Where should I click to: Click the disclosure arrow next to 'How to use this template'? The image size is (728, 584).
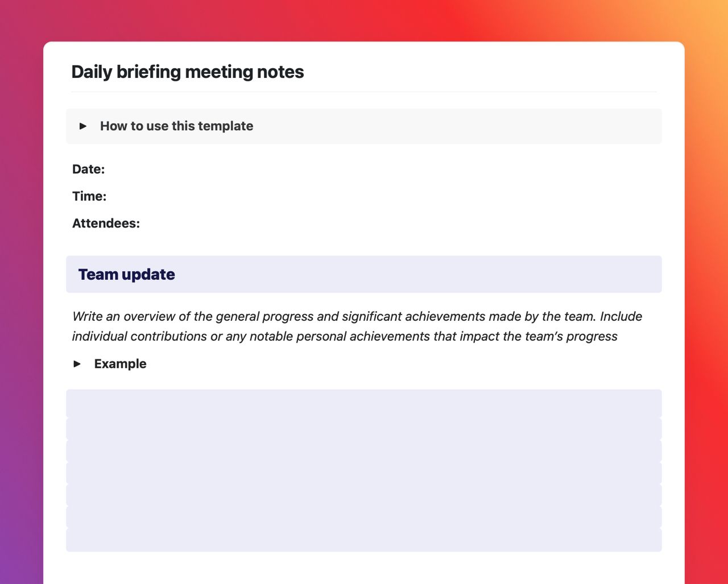pos(84,126)
